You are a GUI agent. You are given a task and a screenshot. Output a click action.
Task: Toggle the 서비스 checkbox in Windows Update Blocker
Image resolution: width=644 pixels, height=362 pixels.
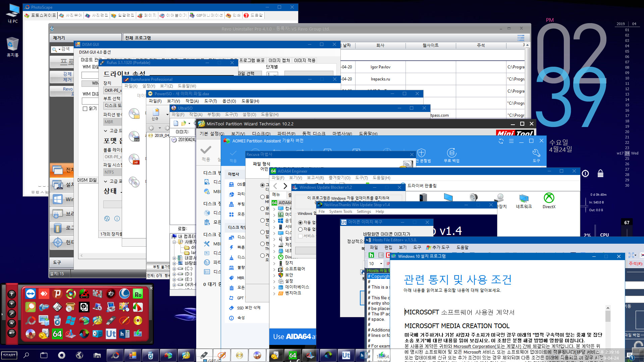coord(300,236)
